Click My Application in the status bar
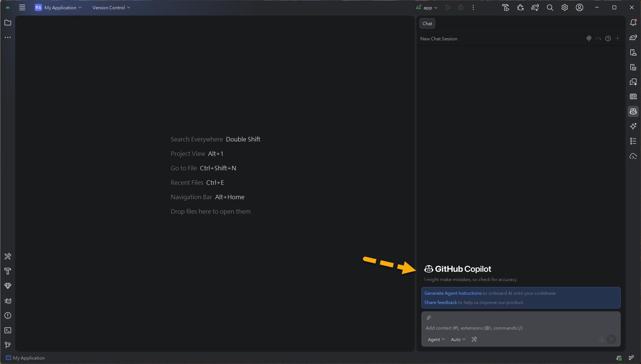641x364 pixels. coord(25,358)
